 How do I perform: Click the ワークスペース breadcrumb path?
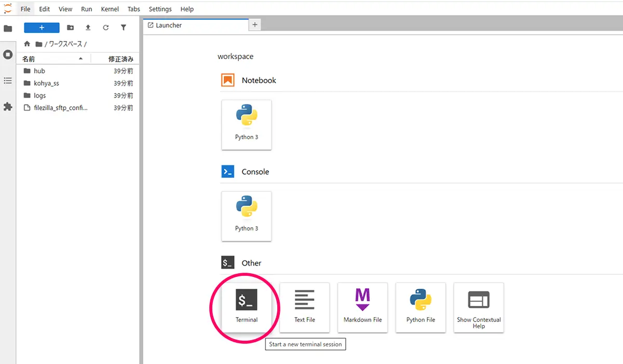[x=65, y=44]
